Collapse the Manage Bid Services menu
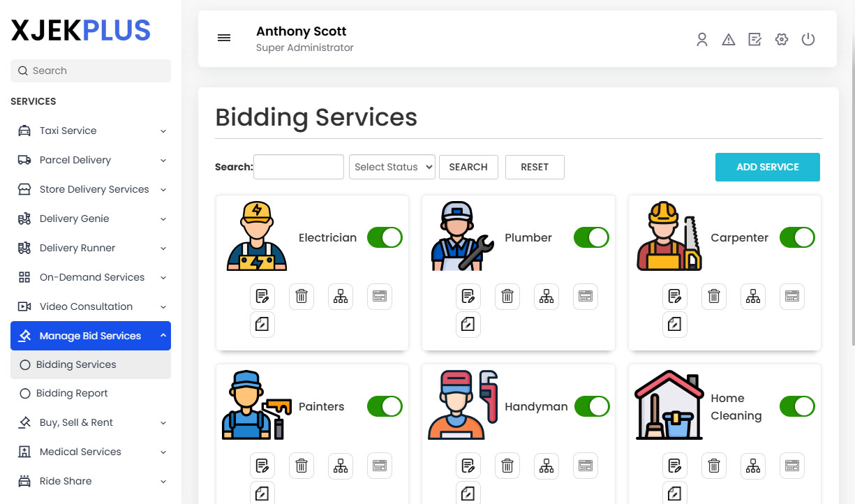This screenshot has width=855, height=504. click(x=90, y=335)
